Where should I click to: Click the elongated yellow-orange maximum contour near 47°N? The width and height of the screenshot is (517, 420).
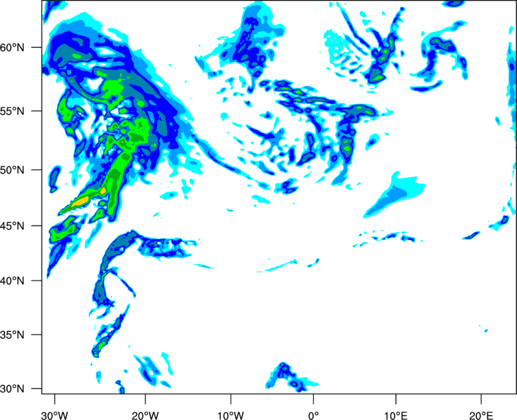pyautogui.click(x=80, y=202)
